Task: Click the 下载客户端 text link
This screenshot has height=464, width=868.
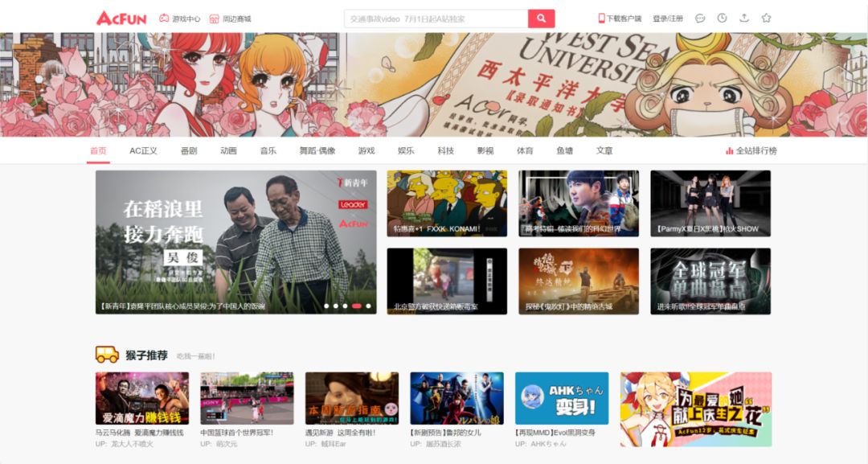Action: (624, 18)
